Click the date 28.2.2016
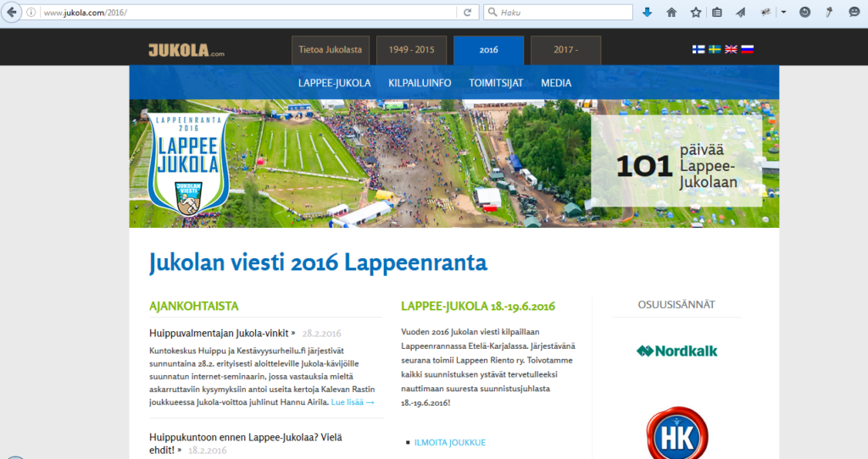Viewport: 868px width, 459px height. [x=321, y=334]
